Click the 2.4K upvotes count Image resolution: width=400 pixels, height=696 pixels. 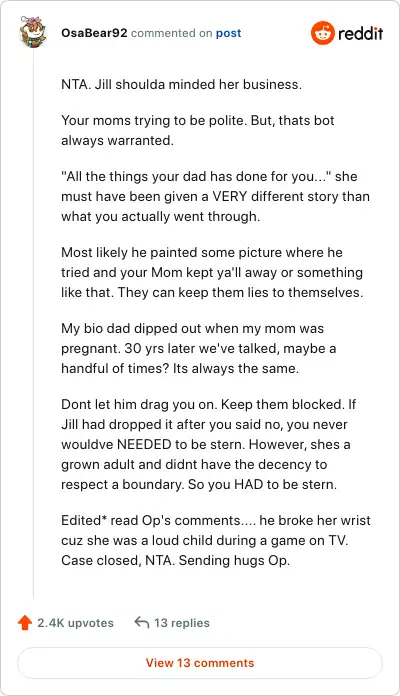click(75, 623)
